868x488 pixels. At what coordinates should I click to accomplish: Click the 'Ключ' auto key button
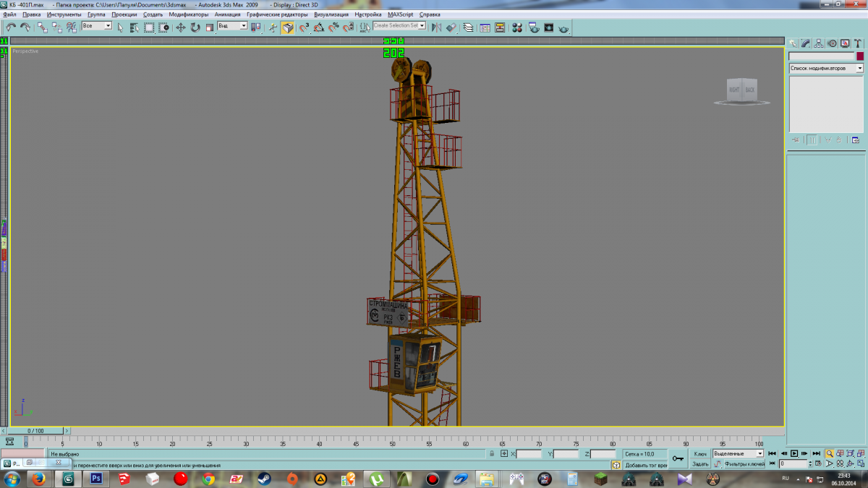click(700, 453)
